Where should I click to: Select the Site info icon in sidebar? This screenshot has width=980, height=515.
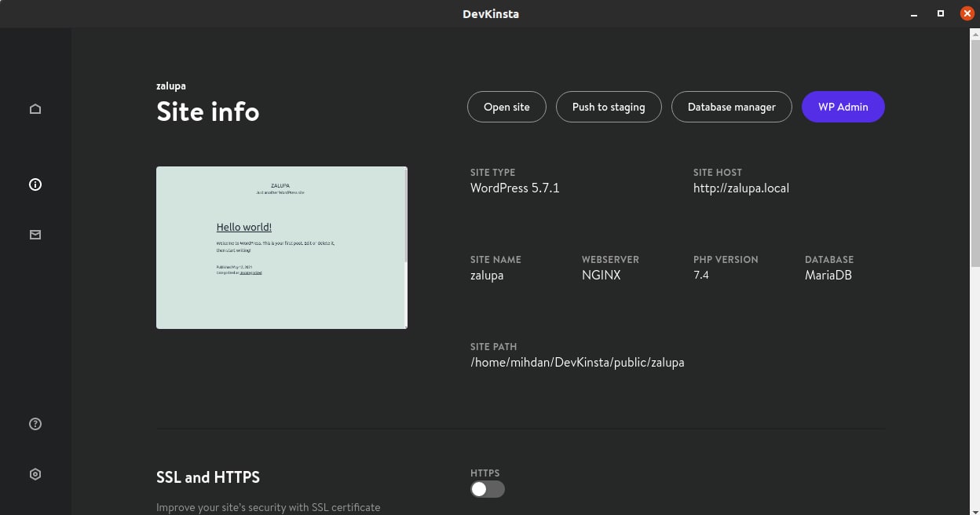click(x=35, y=184)
